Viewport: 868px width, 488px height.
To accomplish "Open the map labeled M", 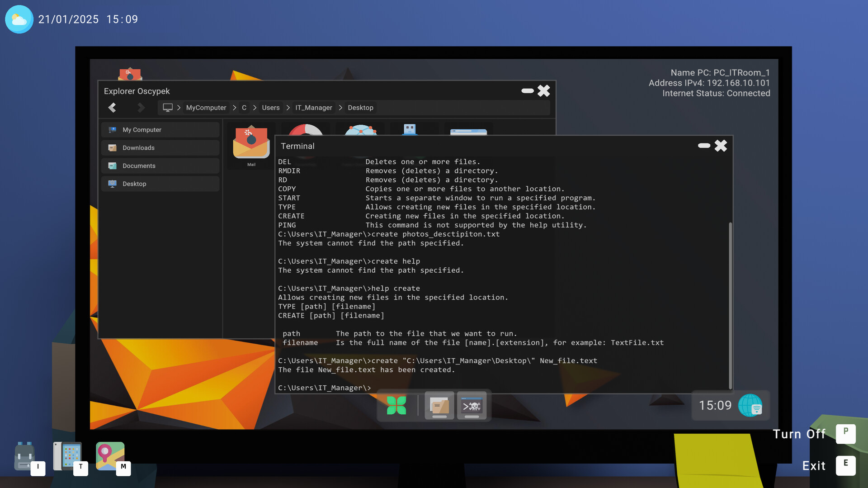I will (x=110, y=455).
